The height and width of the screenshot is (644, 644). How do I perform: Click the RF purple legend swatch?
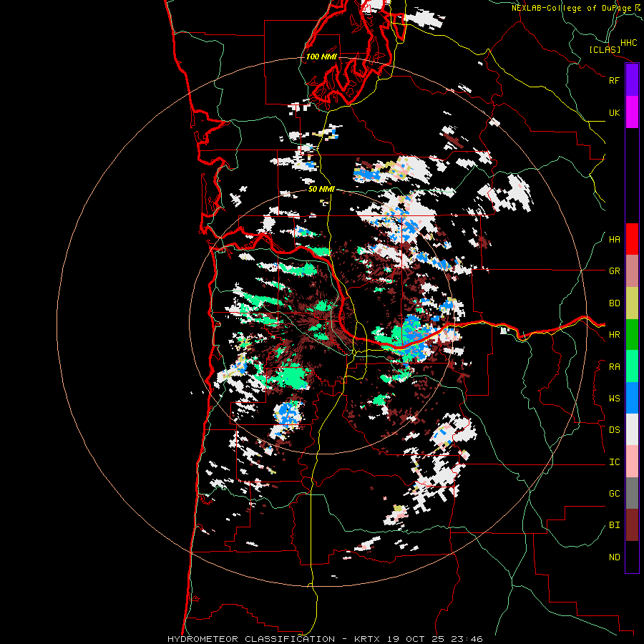tap(632, 80)
